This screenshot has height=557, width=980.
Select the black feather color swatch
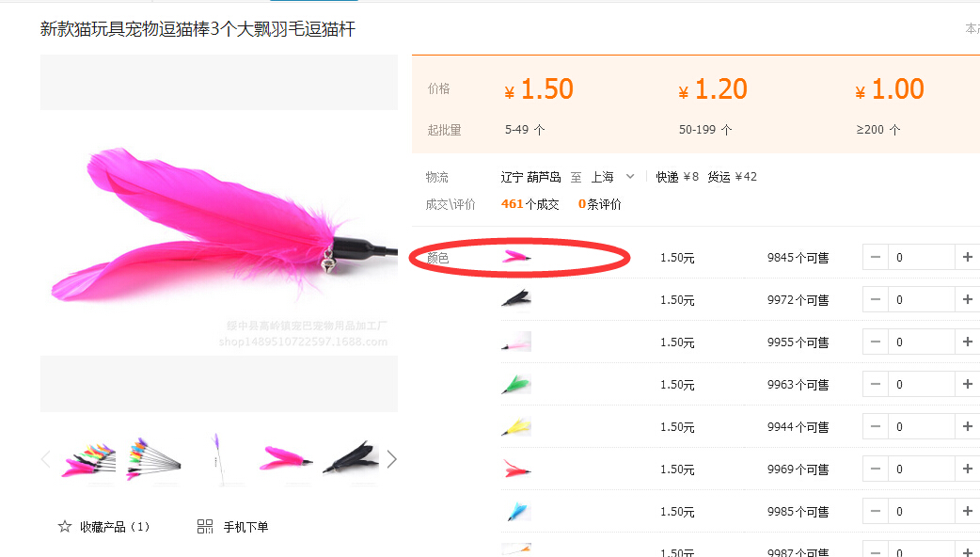tap(516, 299)
